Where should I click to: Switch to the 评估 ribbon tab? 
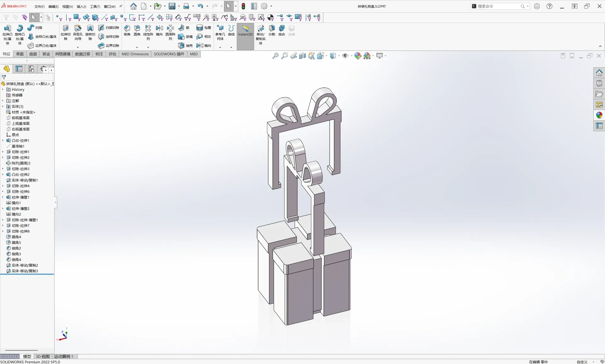[112, 54]
